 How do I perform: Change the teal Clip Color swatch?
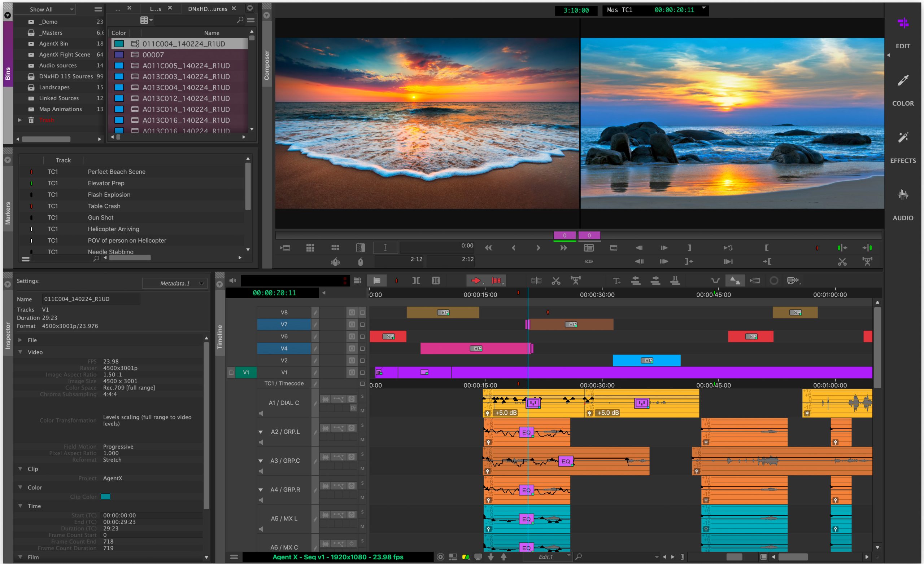click(106, 497)
